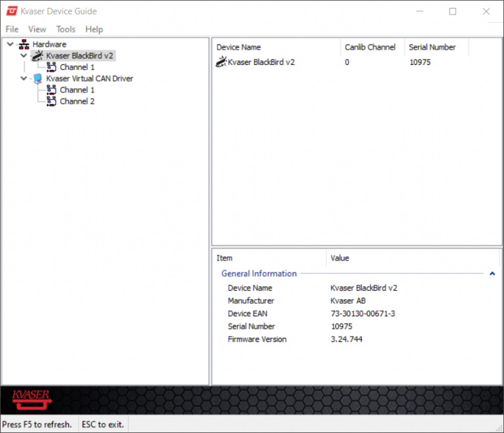Screen dimensions: 504x433
Task: Click the BlackBird v2 device icon in tree
Action: pyautogui.click(x=38, y=56)
